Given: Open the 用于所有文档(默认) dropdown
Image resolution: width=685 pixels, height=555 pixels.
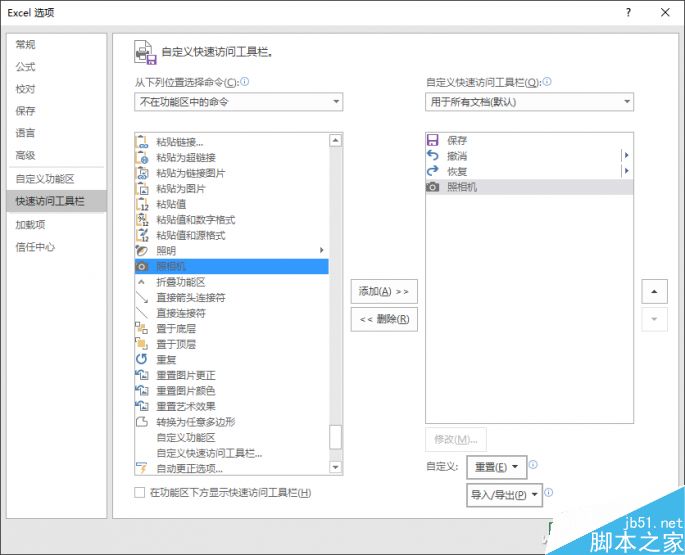Looking at the screenshot, I should pos(529,102).
